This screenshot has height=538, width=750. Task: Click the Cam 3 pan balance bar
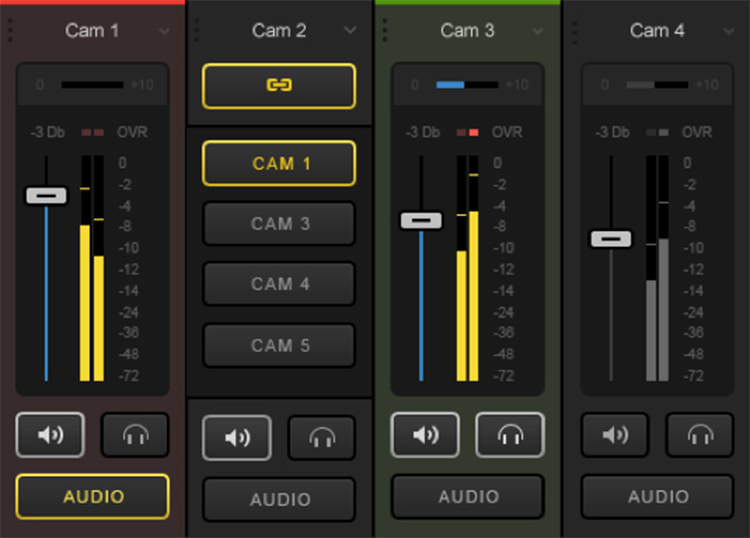467,85
